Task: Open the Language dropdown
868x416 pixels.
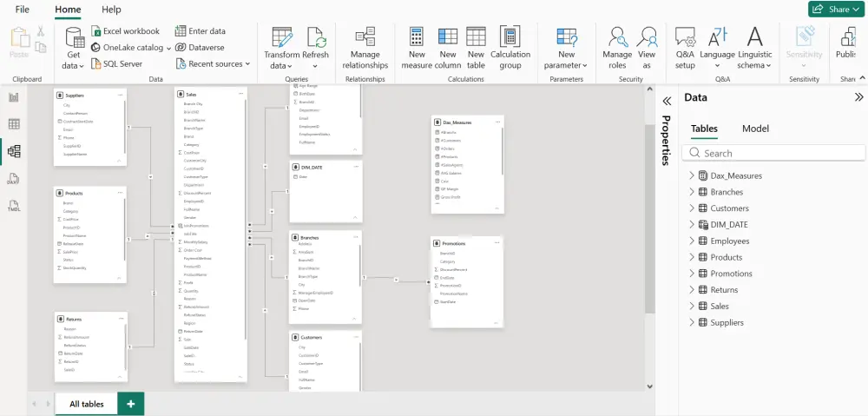Action: pyautogui.click(x=717, y=48)
